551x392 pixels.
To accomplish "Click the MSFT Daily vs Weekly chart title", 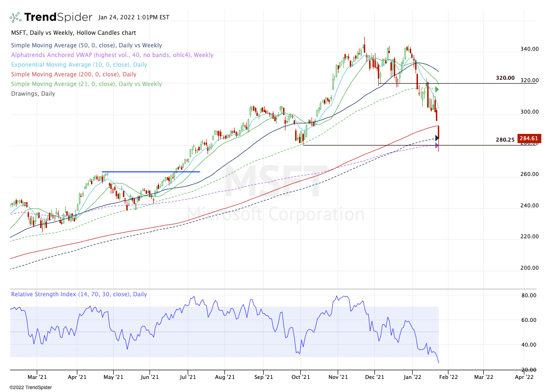I will click(73, 33).
